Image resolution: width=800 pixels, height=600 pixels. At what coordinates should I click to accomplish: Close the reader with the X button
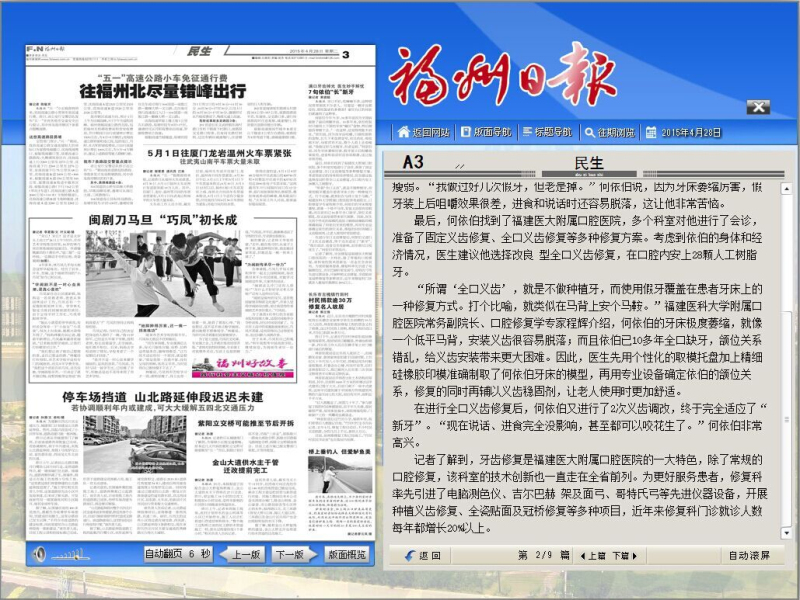coord(758,107)
